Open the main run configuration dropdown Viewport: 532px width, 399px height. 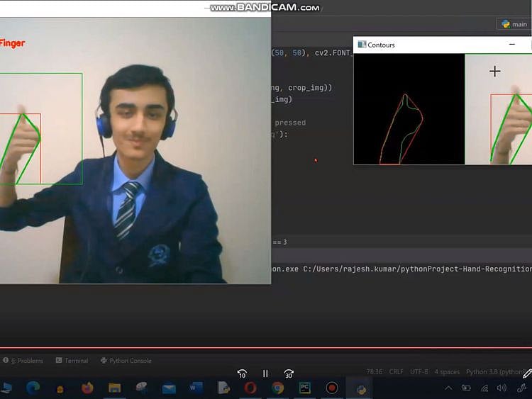[514, 24]
